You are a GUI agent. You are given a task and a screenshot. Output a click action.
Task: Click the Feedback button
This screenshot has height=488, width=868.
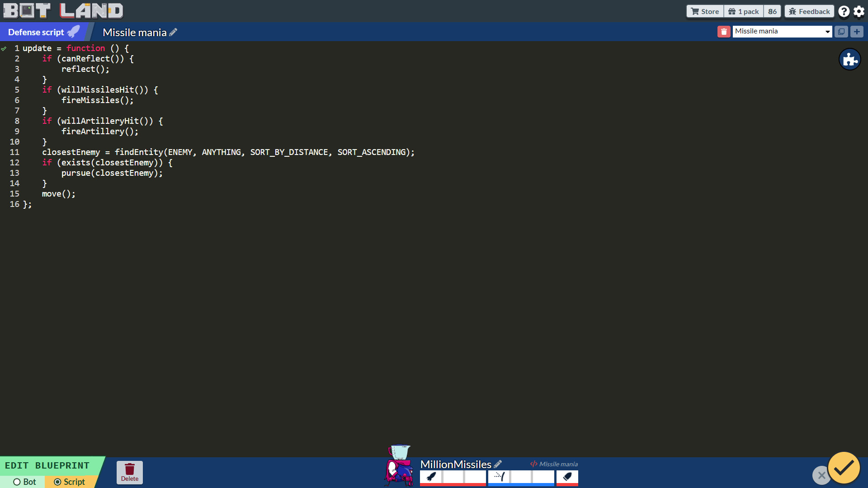click(x=809, y=11)
